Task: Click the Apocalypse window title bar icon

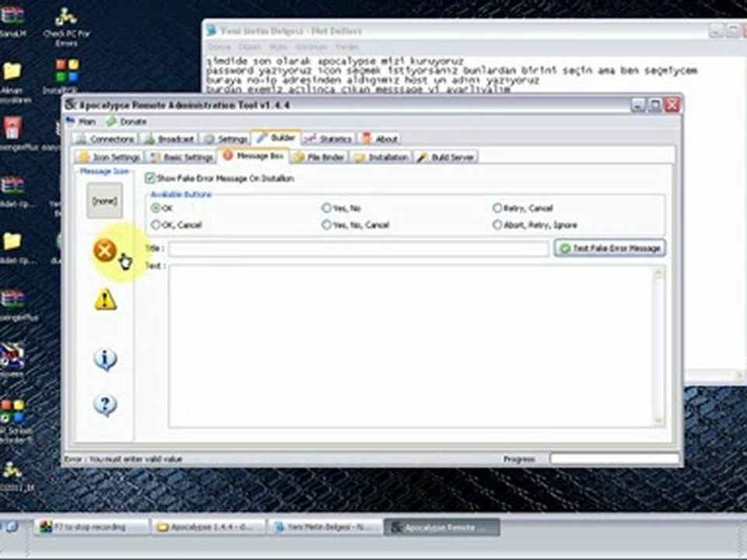Action: click(71, 105)
